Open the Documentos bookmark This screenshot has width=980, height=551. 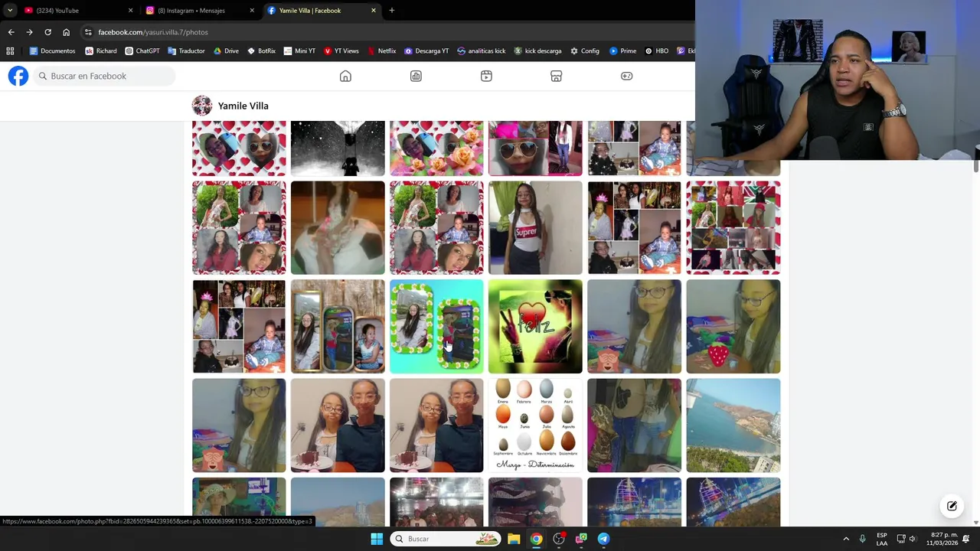click(52, 51)
